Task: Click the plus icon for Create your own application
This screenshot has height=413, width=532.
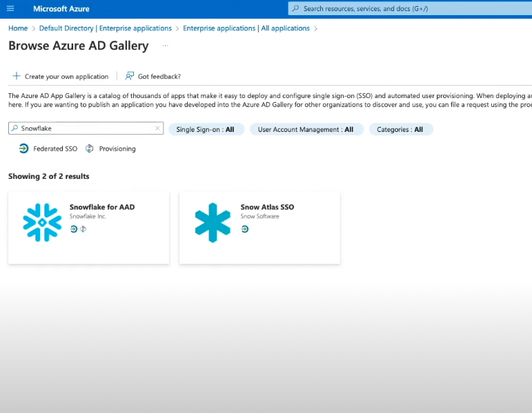Action: 17,76
